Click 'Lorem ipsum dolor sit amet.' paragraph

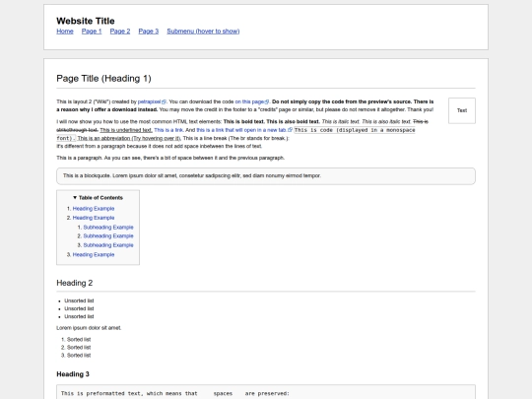89,328
